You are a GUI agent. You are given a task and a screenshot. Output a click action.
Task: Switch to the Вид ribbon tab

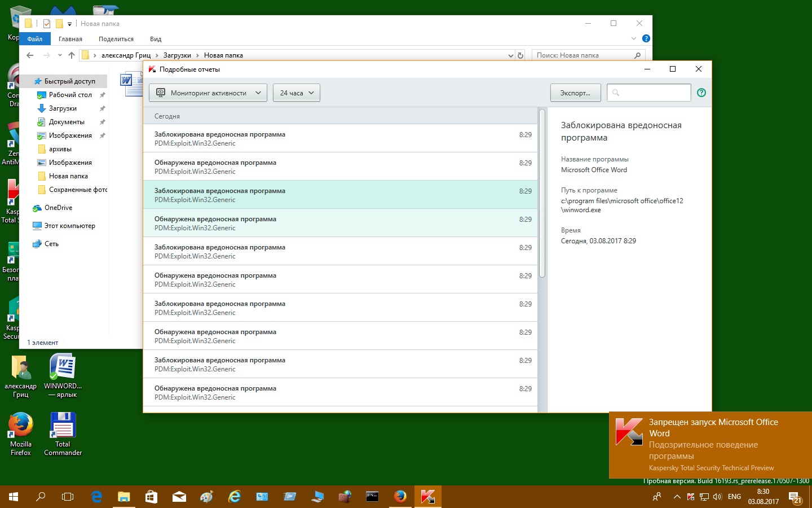tap(156, 39)
